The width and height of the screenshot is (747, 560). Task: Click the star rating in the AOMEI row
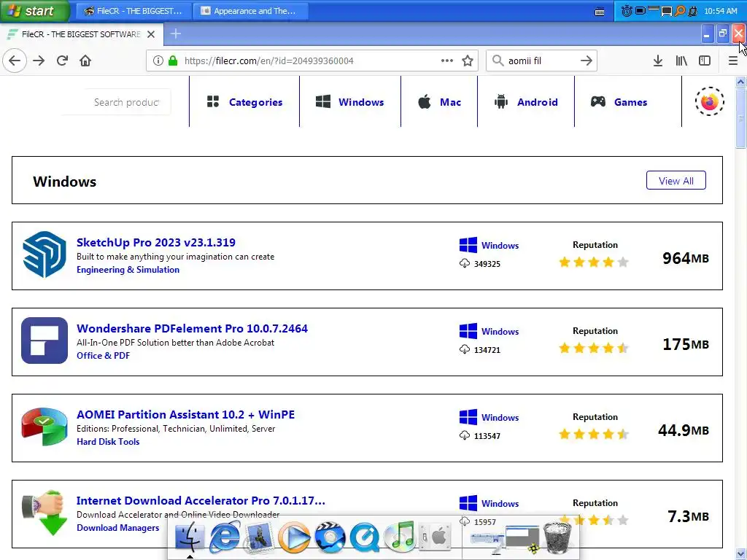pos(594,434)
